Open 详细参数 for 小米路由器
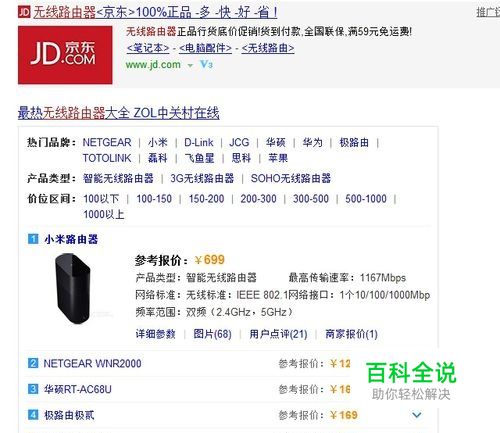The image size is (500, 433). (x=155, y=334)
